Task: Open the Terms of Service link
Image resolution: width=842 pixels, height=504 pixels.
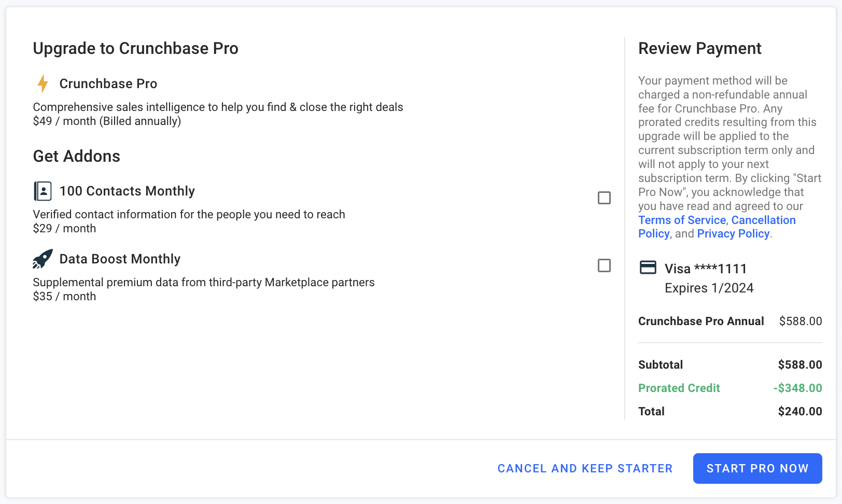Action: click(x=682, y=220)
